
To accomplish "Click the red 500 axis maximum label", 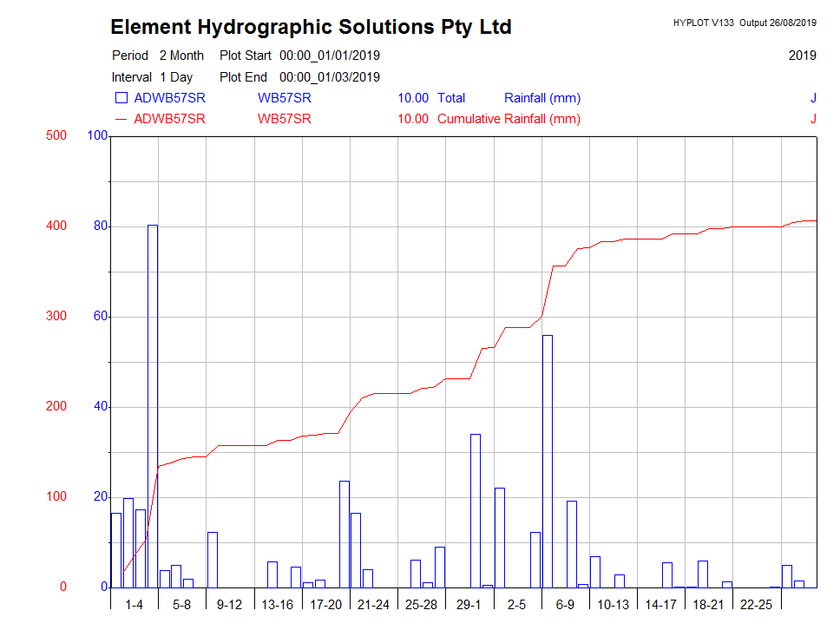I will coord(56,135).
